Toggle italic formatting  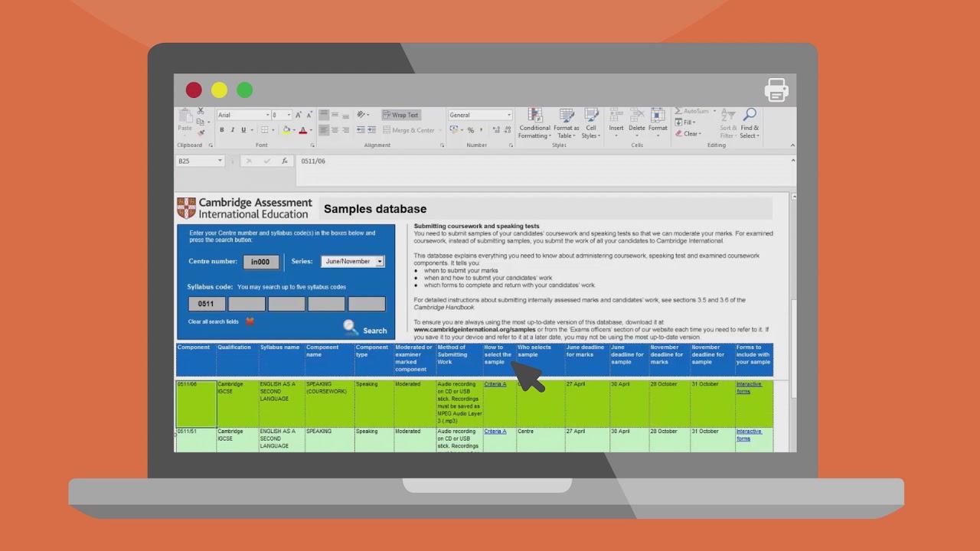(x=233, y=130)
